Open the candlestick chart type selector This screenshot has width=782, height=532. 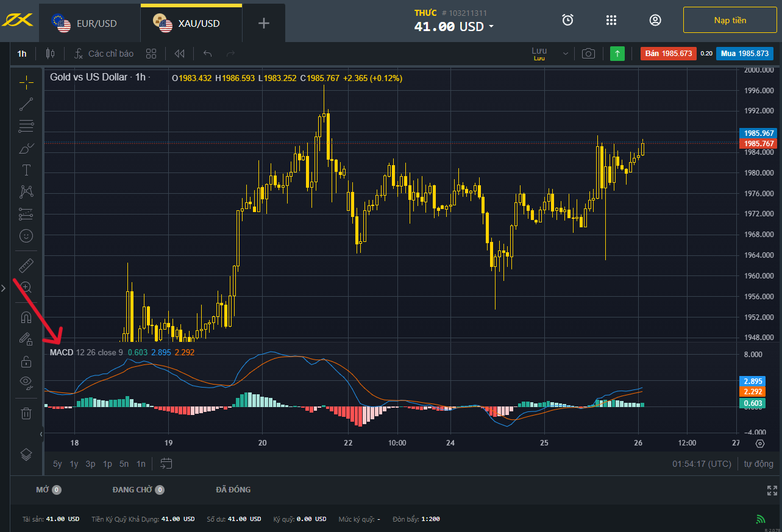pyautogui.click(x=51, y=54)
